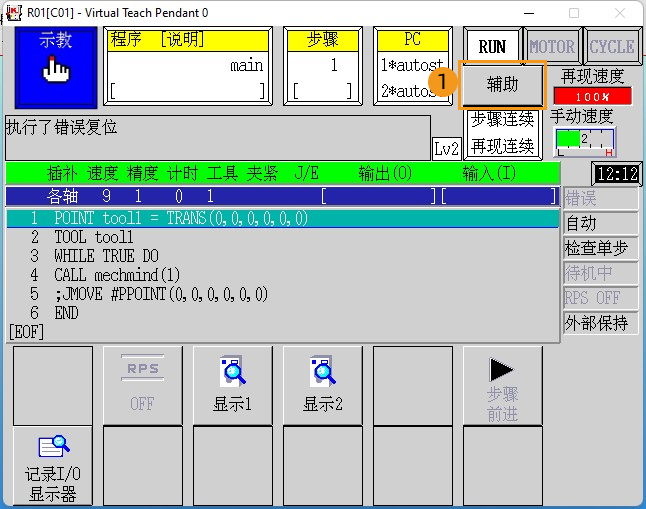646x509 pixels.
Task: Toggle 再现连续 repeat mode
Action: [503, 146]
